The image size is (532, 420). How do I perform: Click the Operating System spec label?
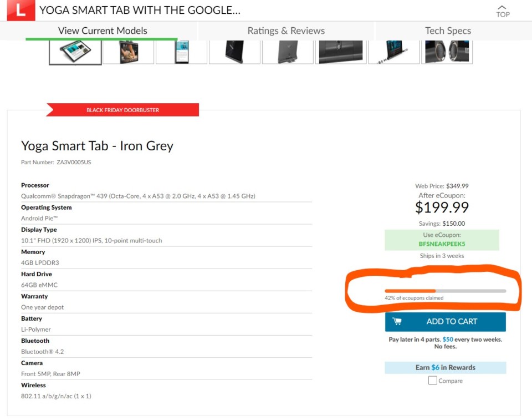pos(47,208)
